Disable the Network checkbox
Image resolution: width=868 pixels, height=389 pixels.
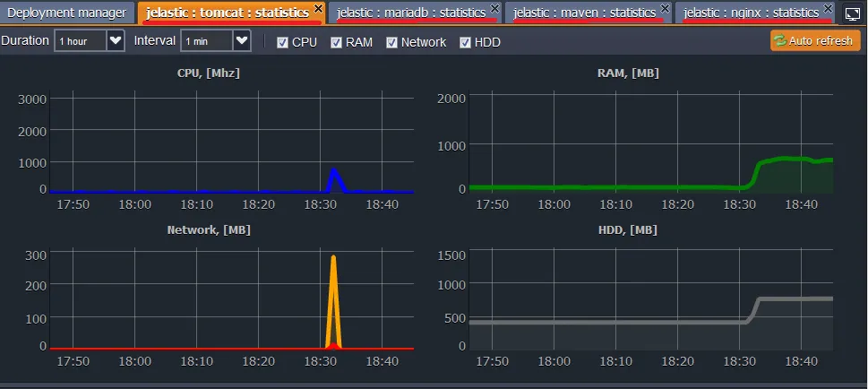(x=392, y=42)
